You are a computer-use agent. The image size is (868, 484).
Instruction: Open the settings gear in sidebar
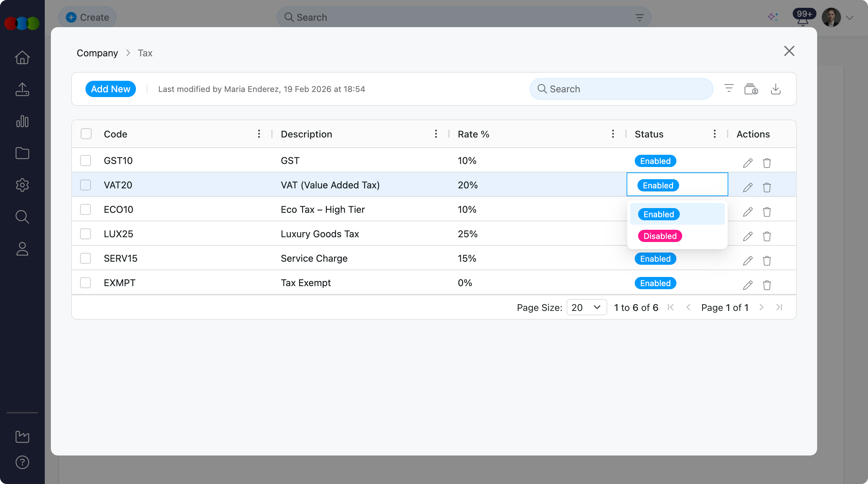[x=22, y=185]
